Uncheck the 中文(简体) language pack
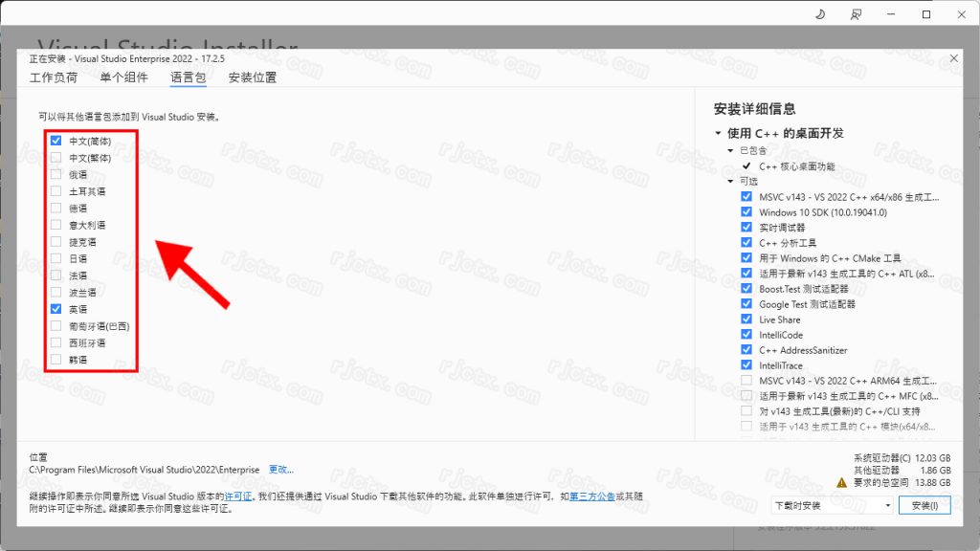The image size is (980, 551). click(56, 141)
